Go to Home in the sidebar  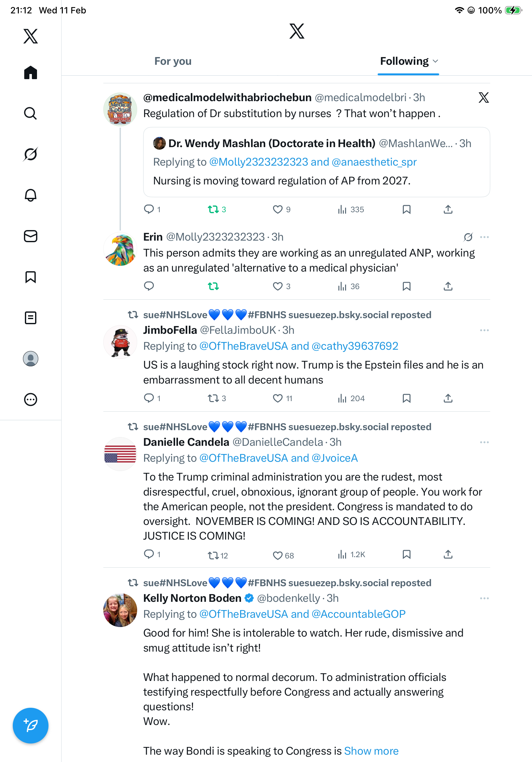[31, 73]
